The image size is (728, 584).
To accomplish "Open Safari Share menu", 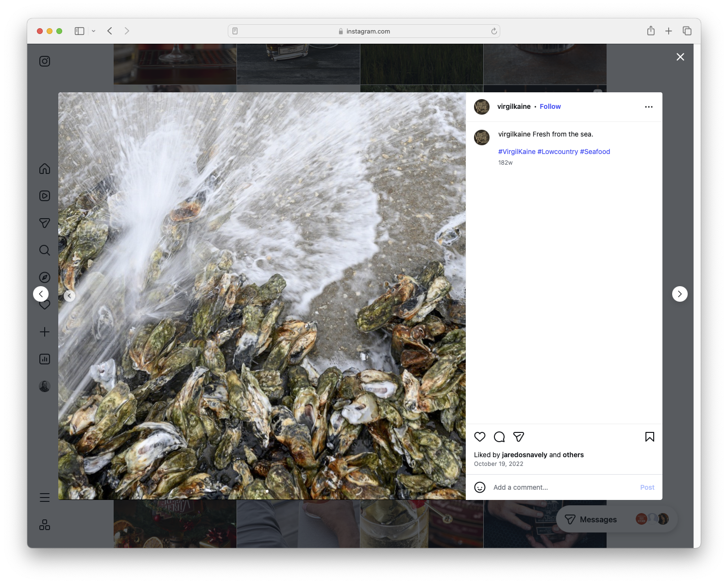I will (651, 31).
